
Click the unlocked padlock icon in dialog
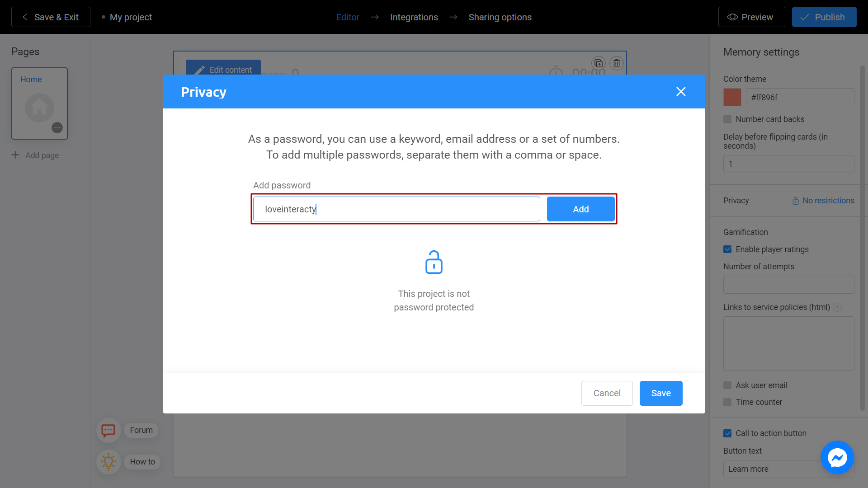(x=434, y=262)
